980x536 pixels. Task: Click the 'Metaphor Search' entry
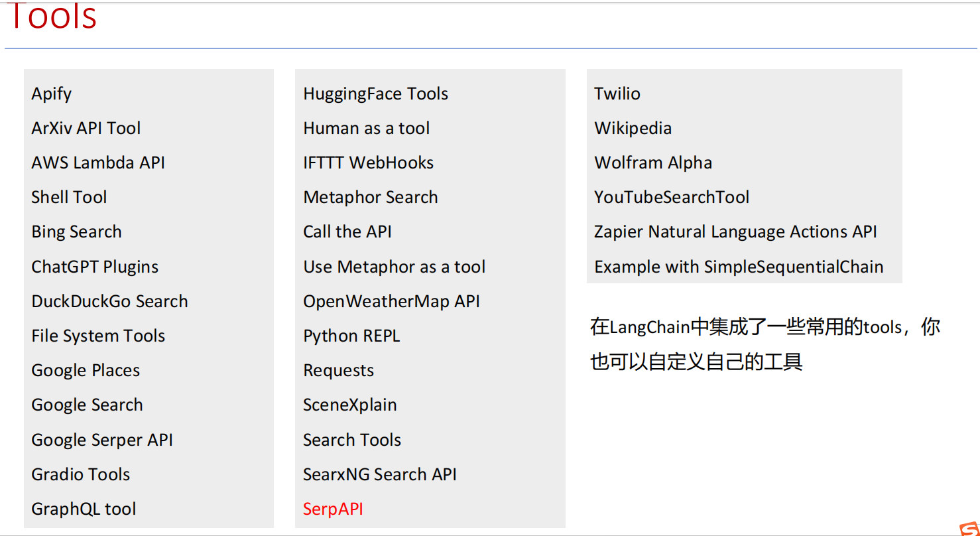click(x=371, y=198)
